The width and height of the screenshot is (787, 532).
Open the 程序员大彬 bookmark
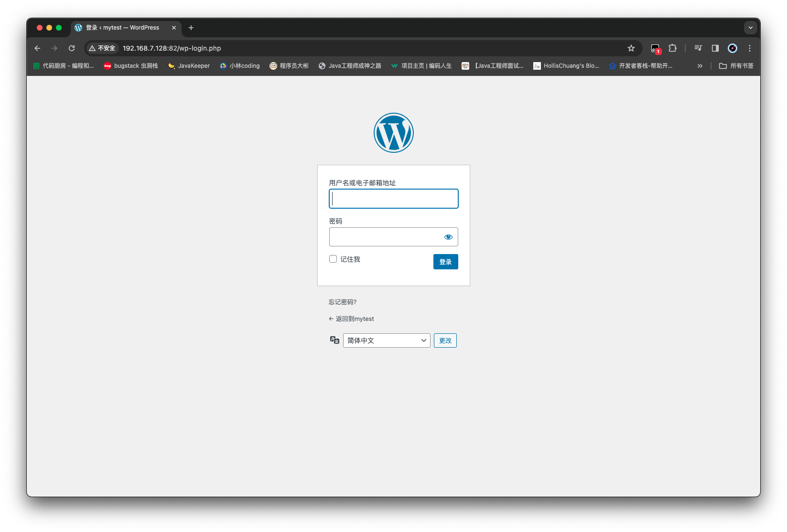[289, 66]
